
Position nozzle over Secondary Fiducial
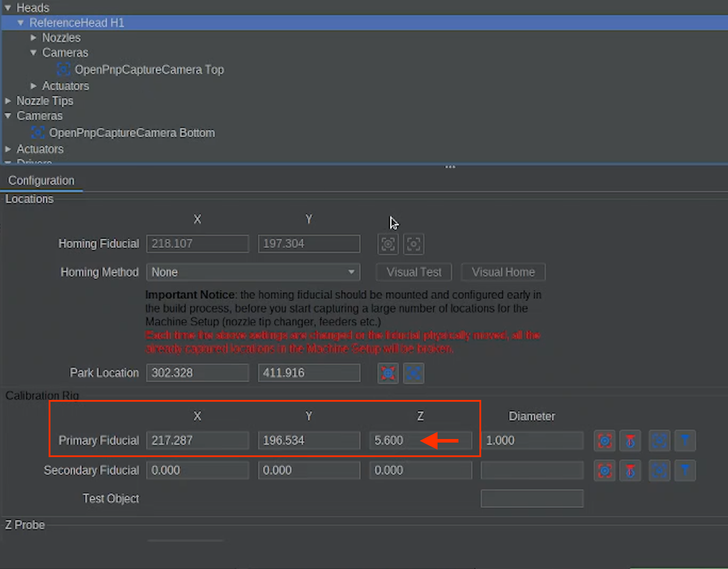pyautogui.click(x=685, y=471)
